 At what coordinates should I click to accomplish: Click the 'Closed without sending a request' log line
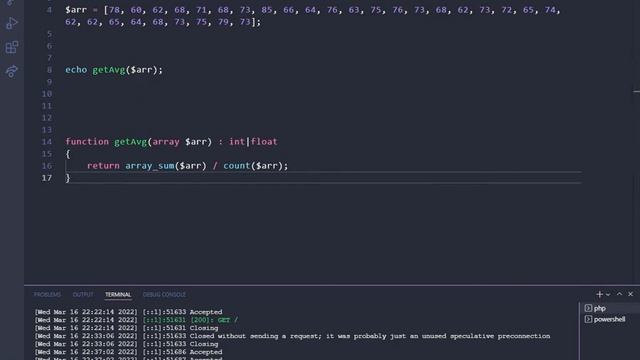tap(292, 336)
